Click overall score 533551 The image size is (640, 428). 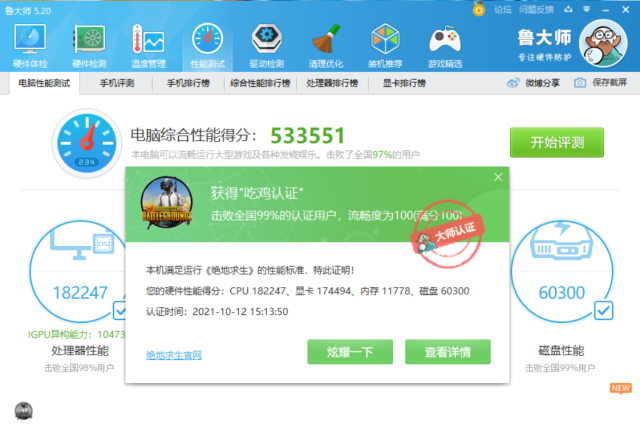[308, 136]
